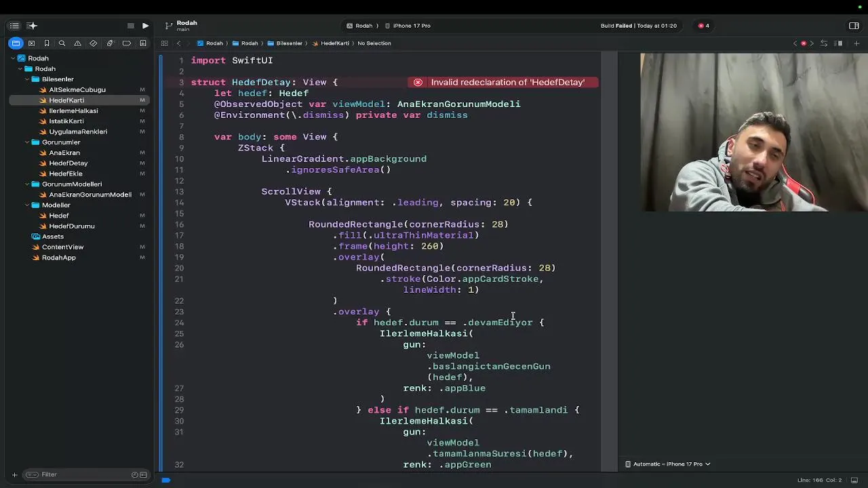This screenshot has width=868, height=488.
Task: Collapse the Gorunumler folder
Action: 27,142
